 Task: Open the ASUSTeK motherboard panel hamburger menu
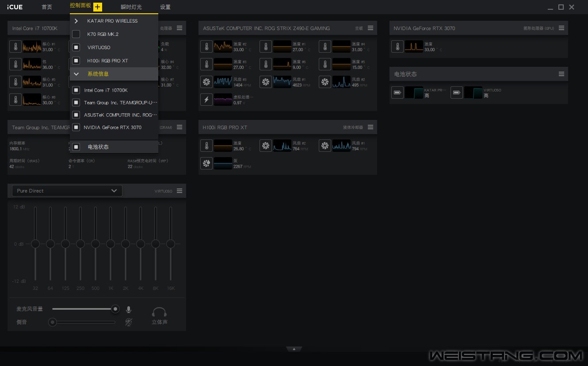(x=370, y=28)
